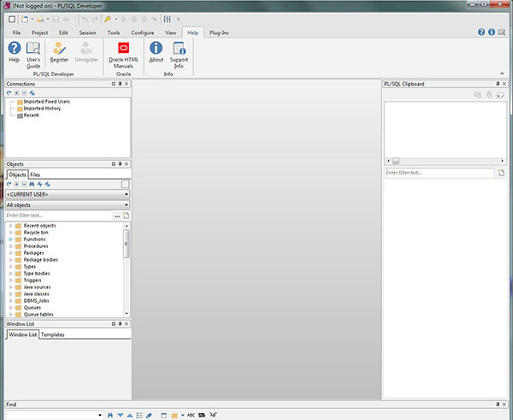Expand the Triggers folder
The height and width of the screenshot is (420, 513).
coord(10,281)
